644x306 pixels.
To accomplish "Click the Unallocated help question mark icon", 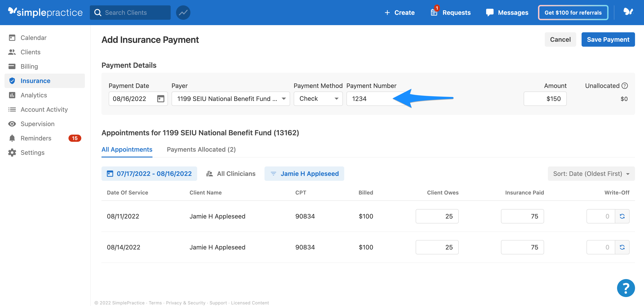I will pyautogui.click(x=625, y=86).
